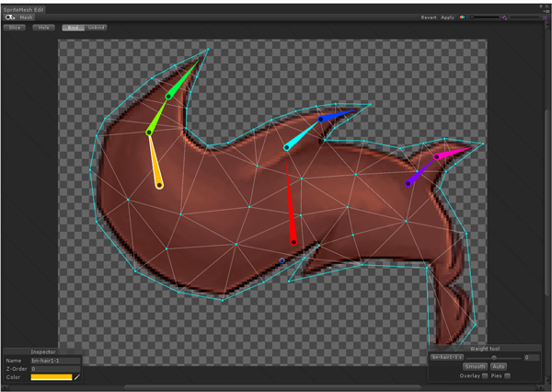
Task: Click the checkered alpha icon between sliders
Action: point(504,17)
